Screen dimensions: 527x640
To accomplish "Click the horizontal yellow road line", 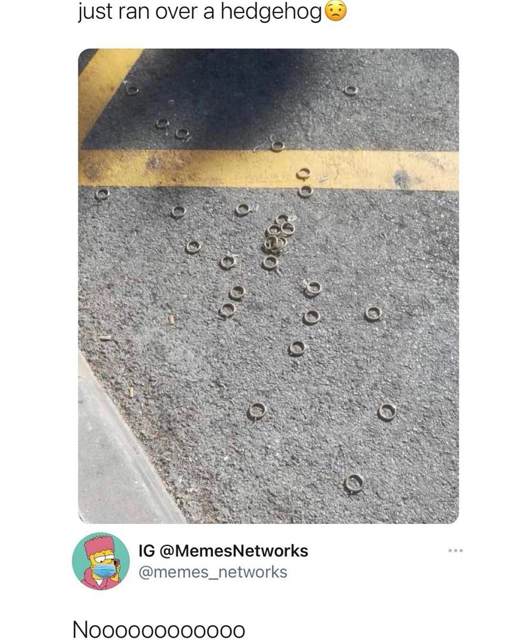I will 268,169.
